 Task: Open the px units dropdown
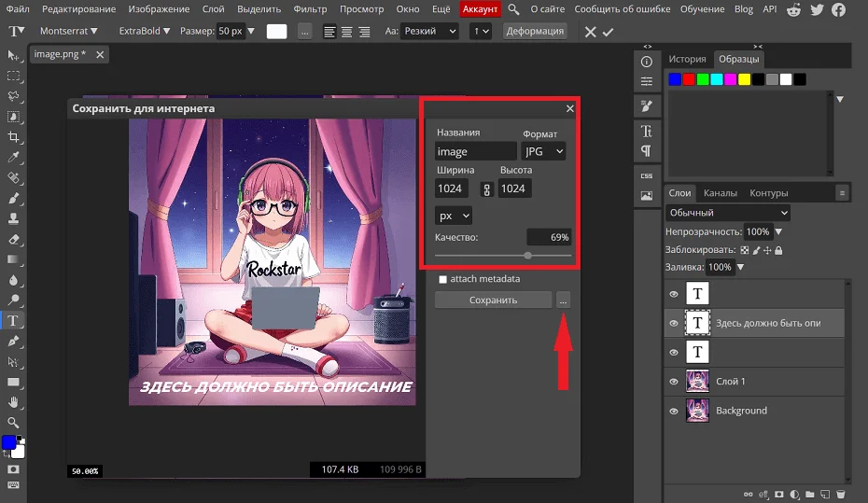(x=454, y=216)
